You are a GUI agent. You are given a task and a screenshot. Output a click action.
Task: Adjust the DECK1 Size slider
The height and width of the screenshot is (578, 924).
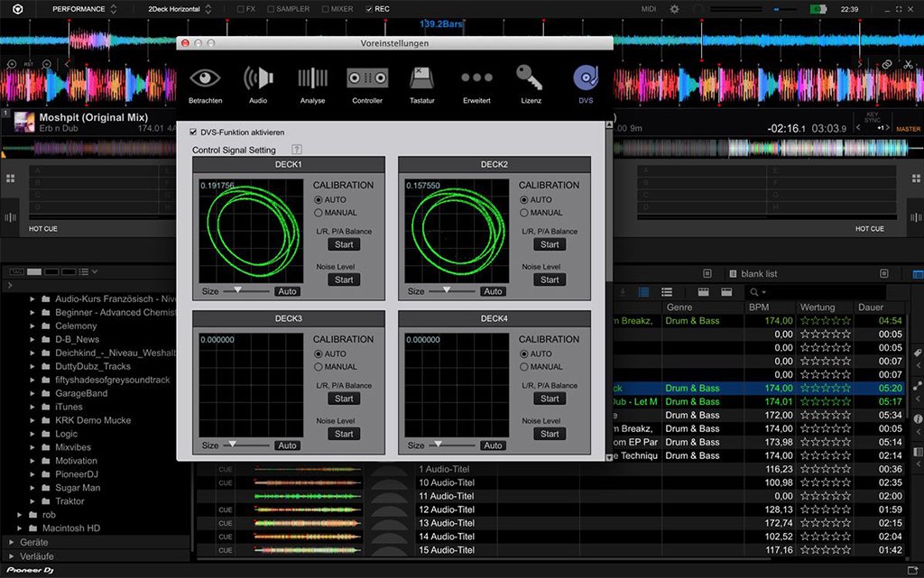238,290
